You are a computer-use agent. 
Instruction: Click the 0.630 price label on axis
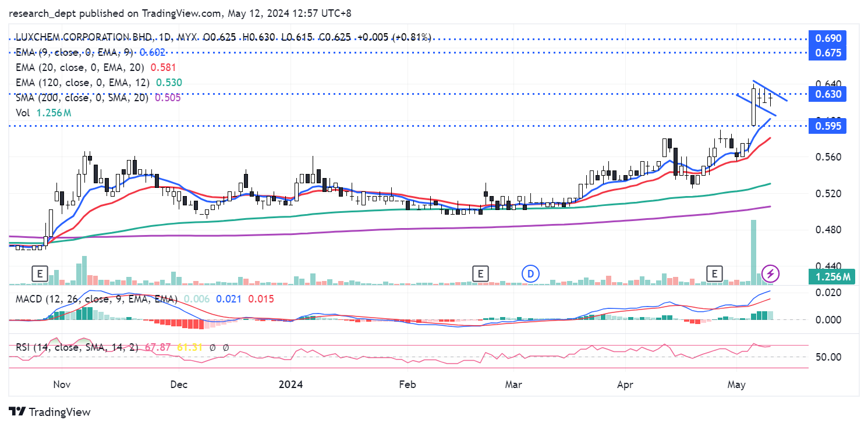827,94
